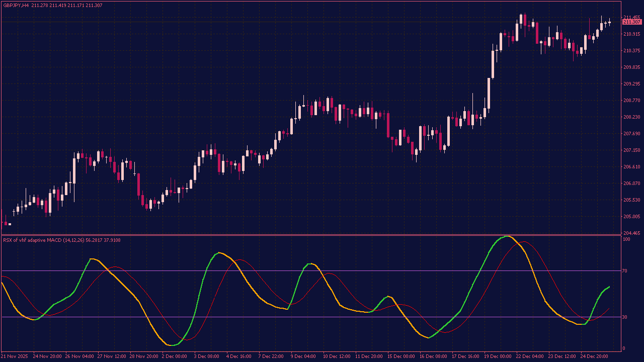Click the last candlestick at the chart's right edge
The image size is (644, 362).
pyautogui.click(x=610, y=22)
